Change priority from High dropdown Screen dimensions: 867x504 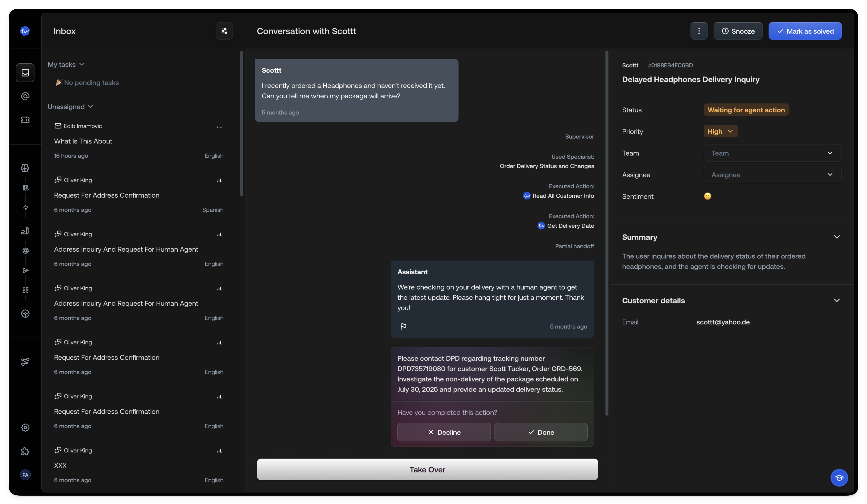click(720, 131)
